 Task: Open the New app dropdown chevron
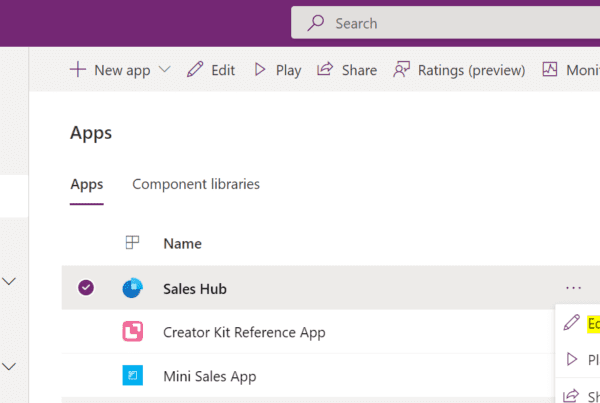point(165,70)
